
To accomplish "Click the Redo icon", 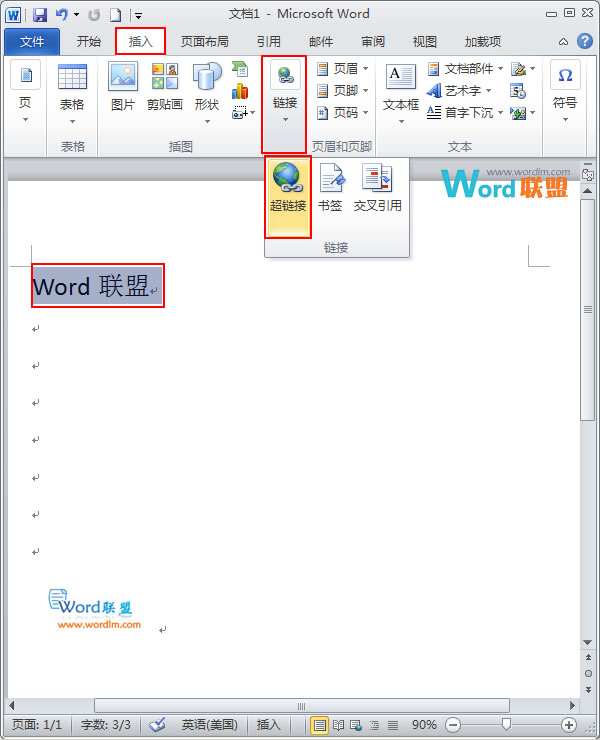I will click(x=94, y=15).
